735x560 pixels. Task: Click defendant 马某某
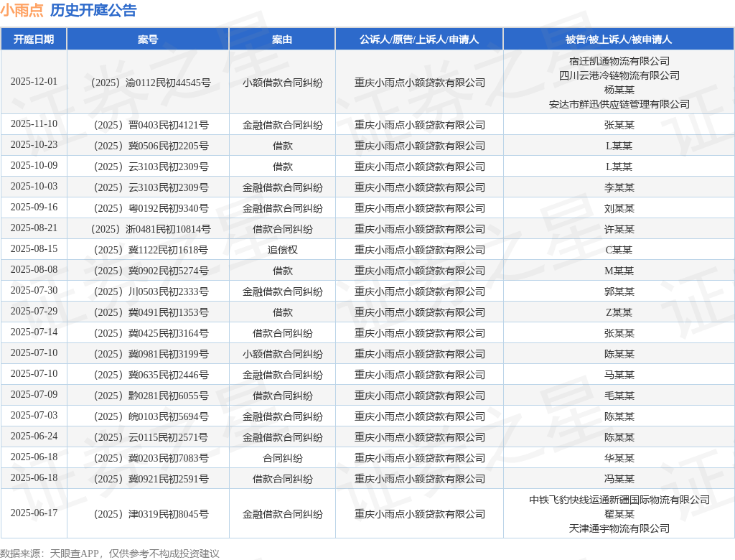619,375
